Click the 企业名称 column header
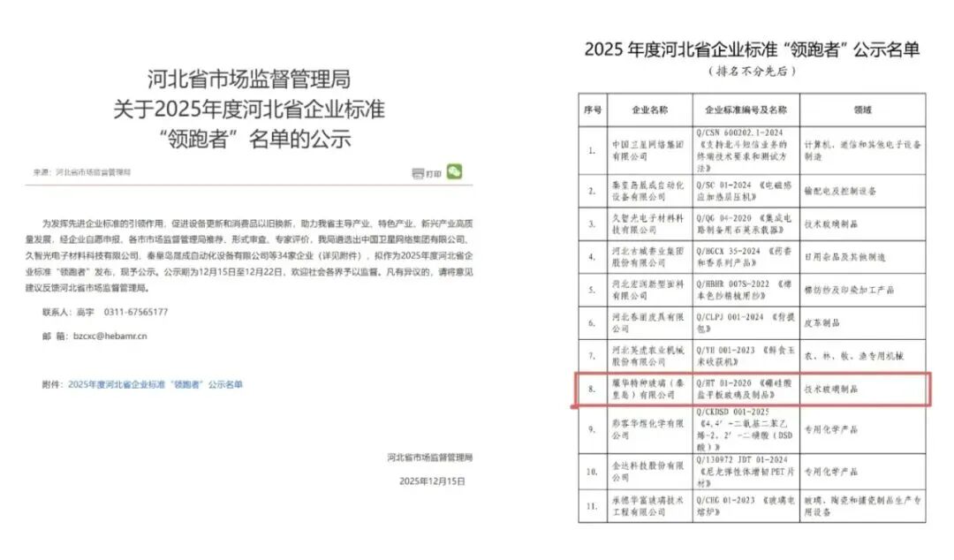This screenshot has width=954, height=560. [x=650, y=110]
